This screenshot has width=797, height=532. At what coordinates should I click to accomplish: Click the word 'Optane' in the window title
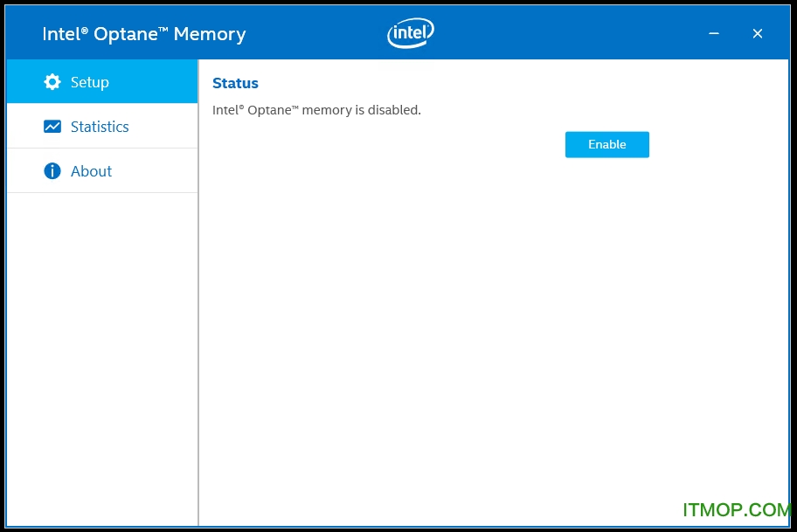pyautogui.click(x=129, y=34)
